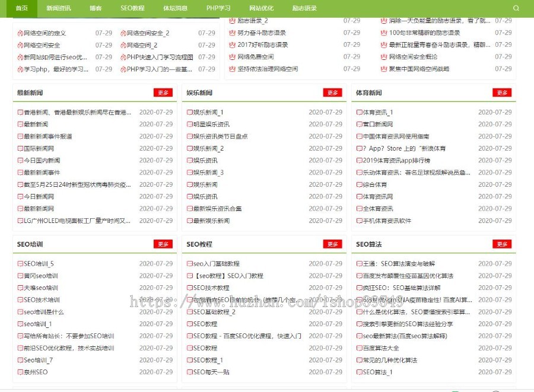Click 更多 button in SEO算法 panel
534x392 pixels.
pyautogui.click(x=502, y=244)
